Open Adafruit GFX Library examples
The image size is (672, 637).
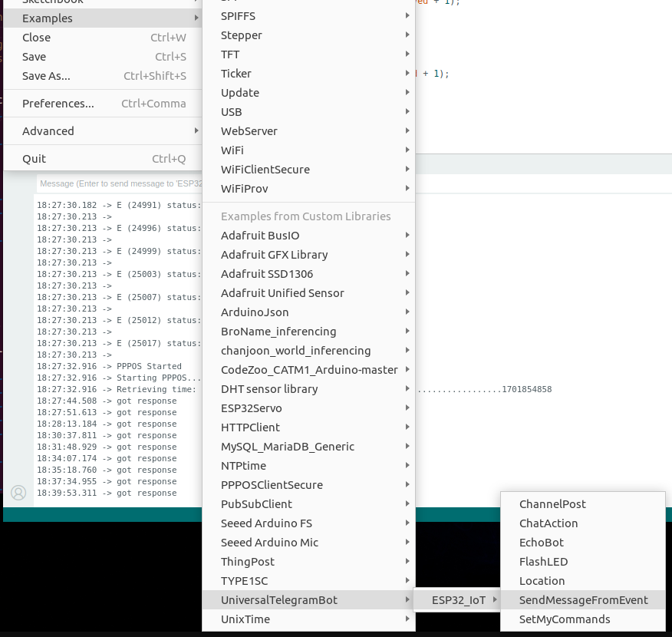tap(308, 255)
